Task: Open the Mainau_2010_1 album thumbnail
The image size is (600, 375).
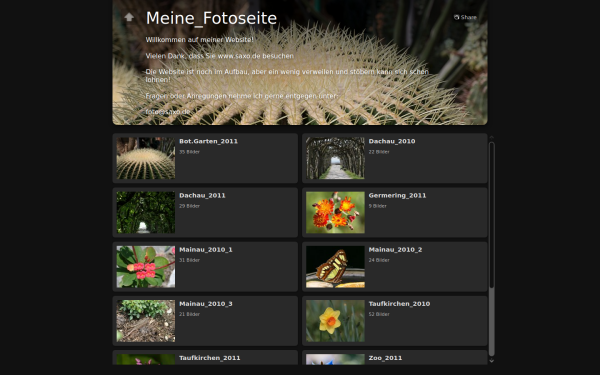Action: [x=146, y=267]
